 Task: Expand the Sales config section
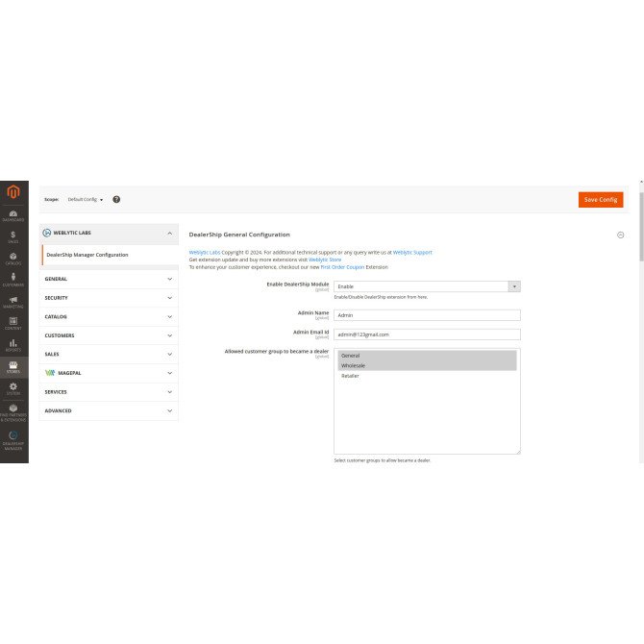109,354
